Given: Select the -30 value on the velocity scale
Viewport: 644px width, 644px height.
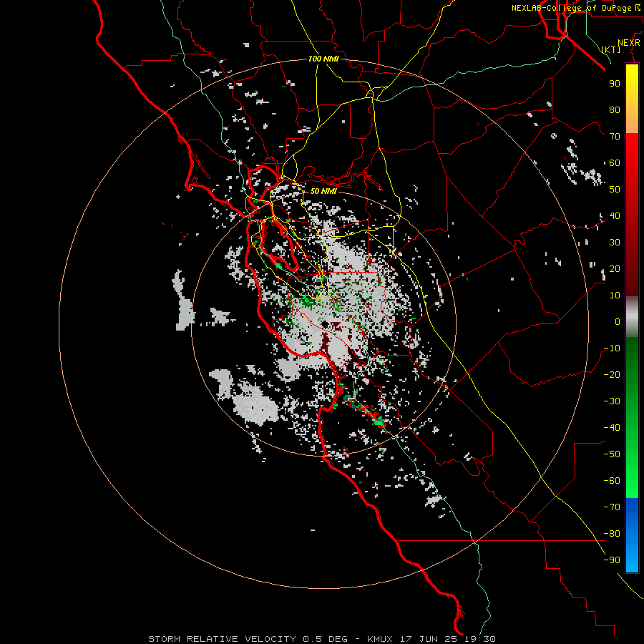Looking at the screenshot, I should click(x=612, y=401).
